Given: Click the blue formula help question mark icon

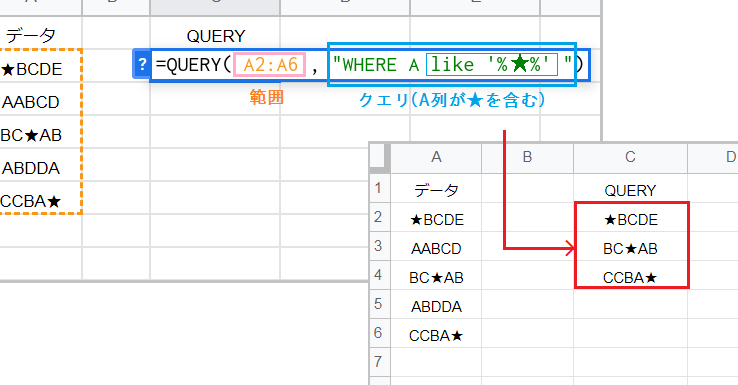Looking at the screenshot, I should pos(142,64).
